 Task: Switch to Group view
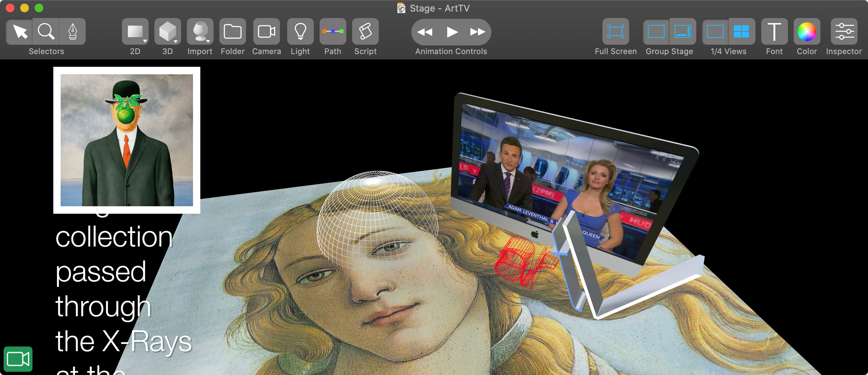656,32
